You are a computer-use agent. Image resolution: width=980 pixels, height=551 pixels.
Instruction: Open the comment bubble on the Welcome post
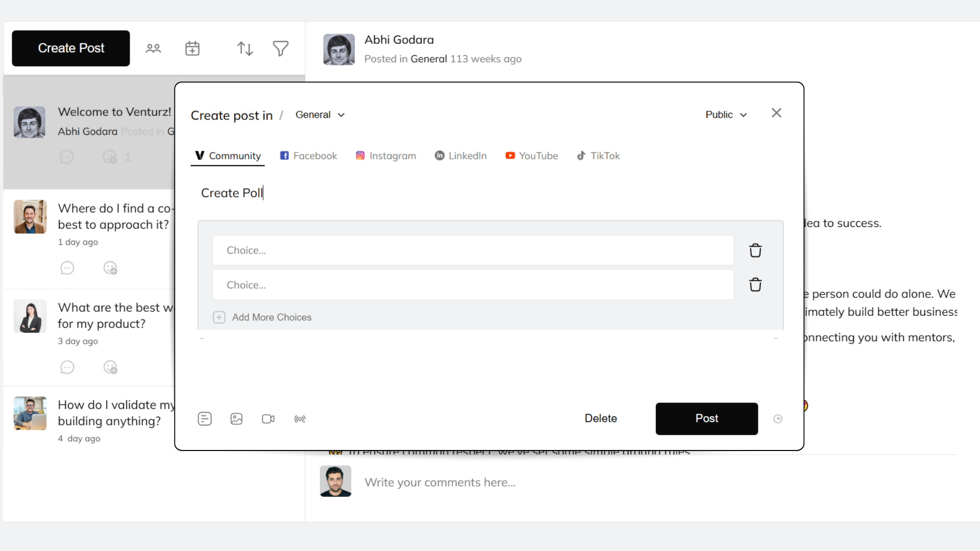[x=66, y=157]
